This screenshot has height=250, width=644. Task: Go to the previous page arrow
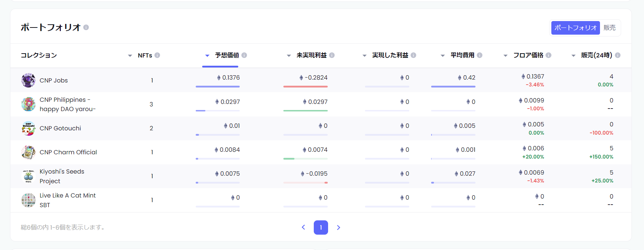pyautogui.click(x=303, y=227)
